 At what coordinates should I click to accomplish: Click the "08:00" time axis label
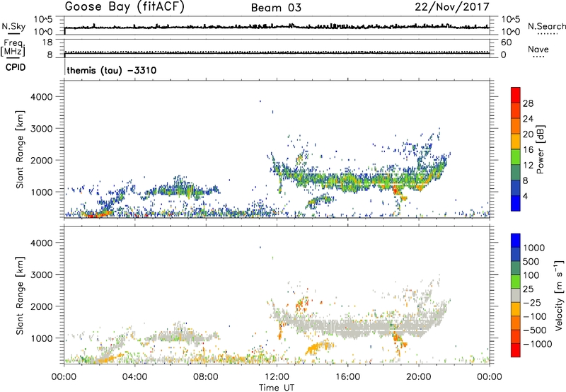(x=206, y=377)
